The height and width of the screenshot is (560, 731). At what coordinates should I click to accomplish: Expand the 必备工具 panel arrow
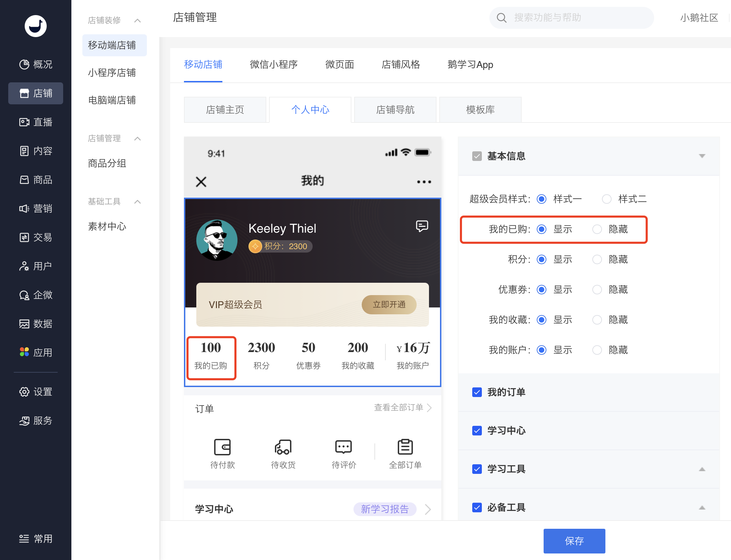pos(702,507)
